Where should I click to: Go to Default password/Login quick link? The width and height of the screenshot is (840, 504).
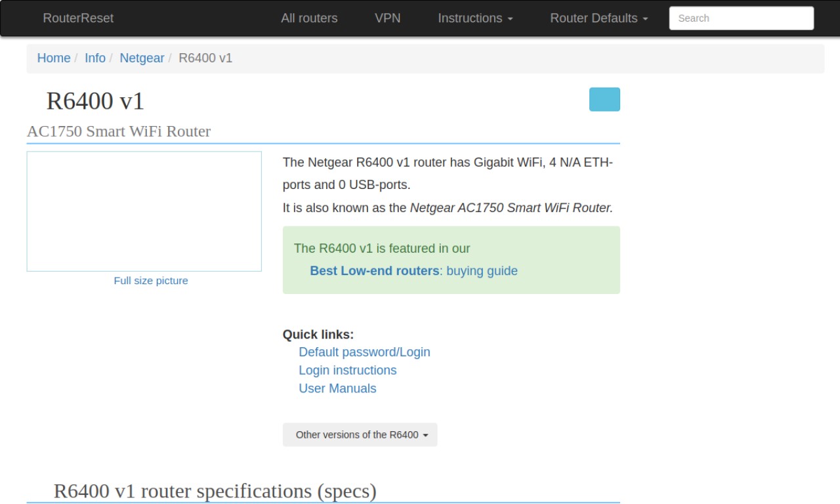click(x=364, y=352)
